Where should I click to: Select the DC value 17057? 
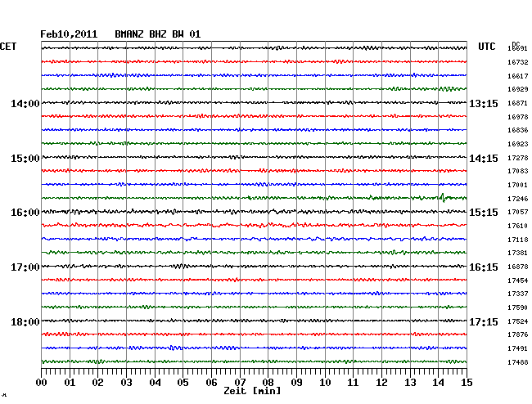pos(518,212)
